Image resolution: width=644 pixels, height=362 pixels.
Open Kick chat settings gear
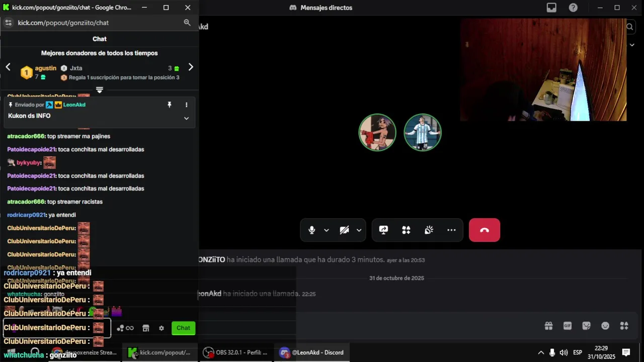pos(162,328)
